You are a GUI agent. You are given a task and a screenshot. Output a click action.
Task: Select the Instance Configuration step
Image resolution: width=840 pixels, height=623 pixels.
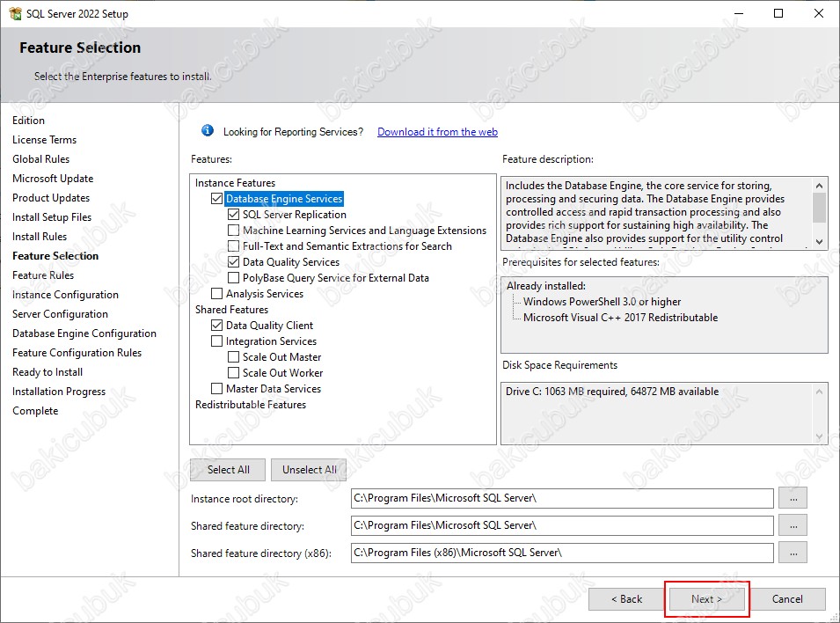[65, 295]
